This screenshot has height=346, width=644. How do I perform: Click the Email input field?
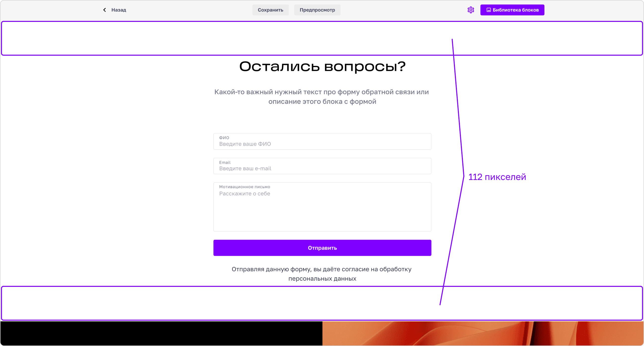pos(322,166)
